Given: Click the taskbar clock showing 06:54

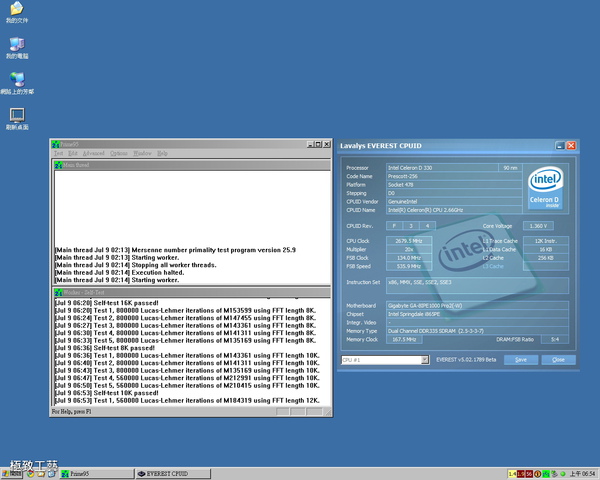Looking at the screenshot, I should click(x=583, y=474).
